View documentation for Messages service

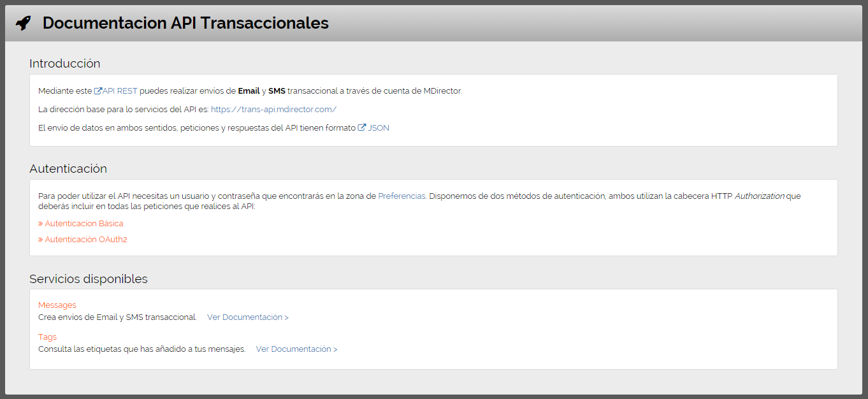point(247,317)
